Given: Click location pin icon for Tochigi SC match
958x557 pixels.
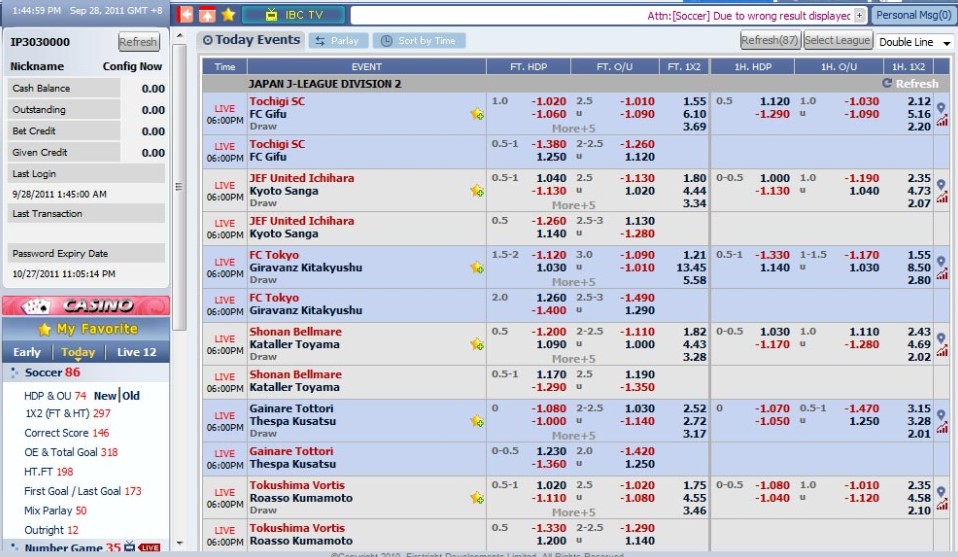Looking at the screenshot, I should click(x=942, y=107).
